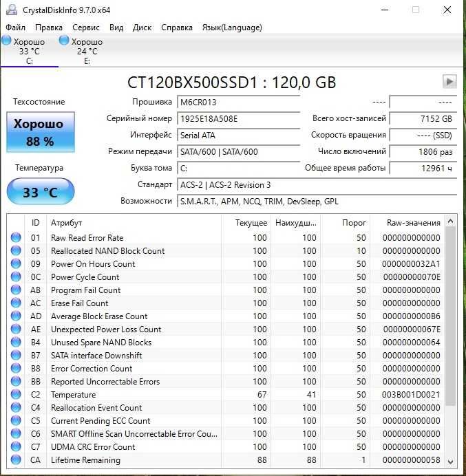
Task: Click the standard field ACS-2 | ACS-2 Revision 3
Action: click(x=317, y=184)
